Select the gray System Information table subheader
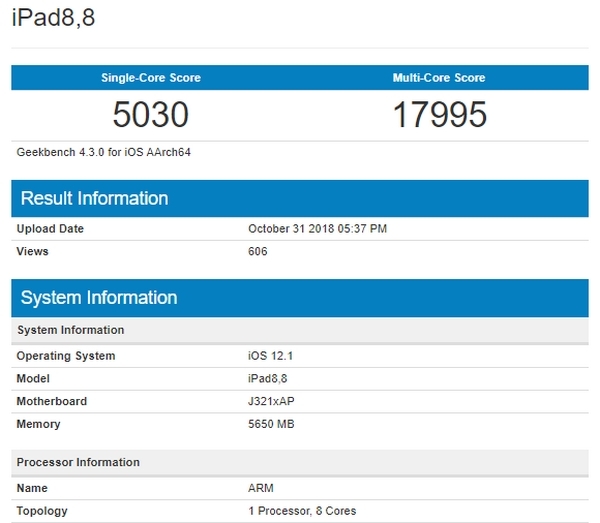600x523 pixels. (71, 330)
